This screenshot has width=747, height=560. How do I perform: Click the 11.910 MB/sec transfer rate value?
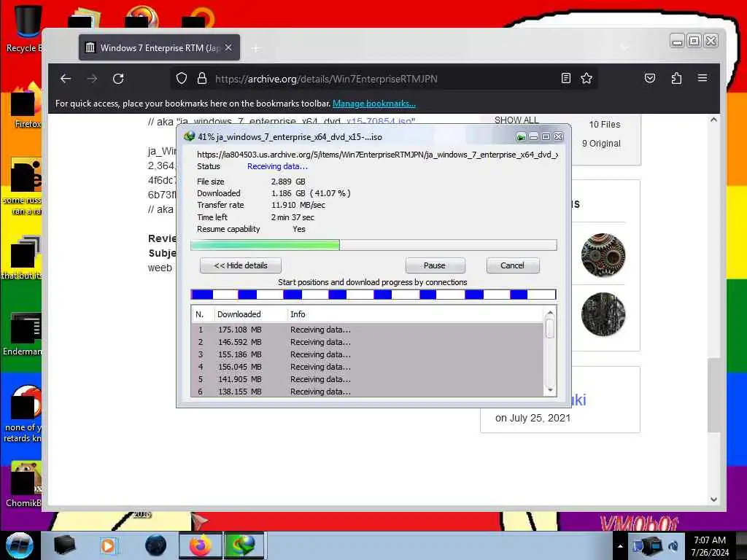[x=298, y=205]
